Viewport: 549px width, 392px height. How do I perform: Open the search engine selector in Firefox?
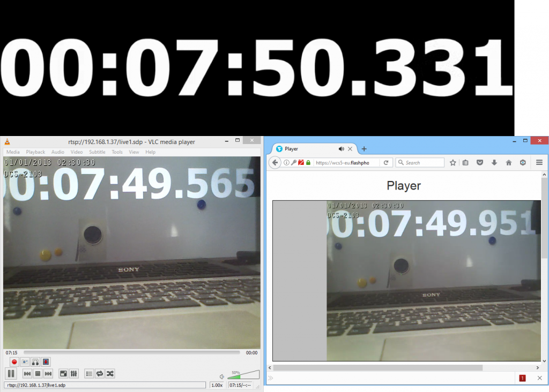[401, 162]
